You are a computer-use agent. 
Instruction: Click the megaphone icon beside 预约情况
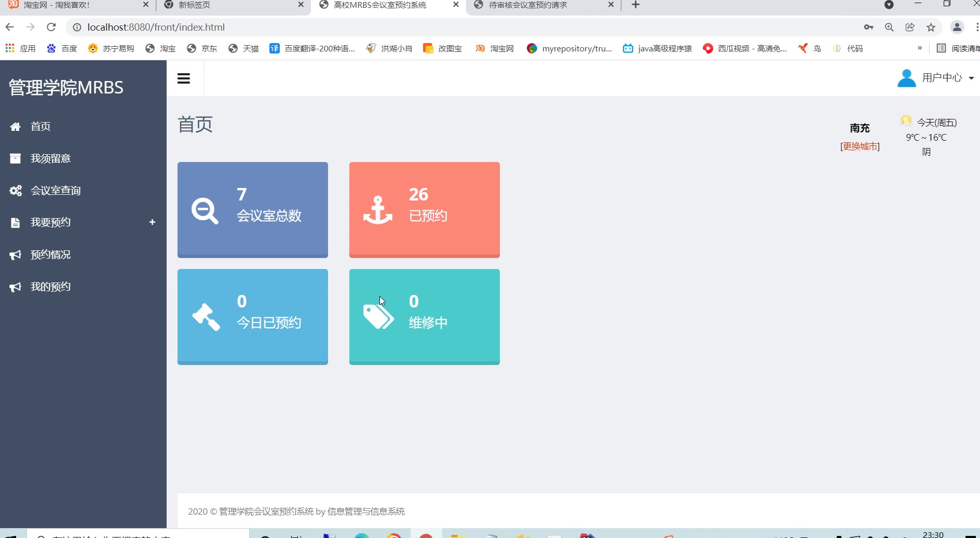[16, 255]
